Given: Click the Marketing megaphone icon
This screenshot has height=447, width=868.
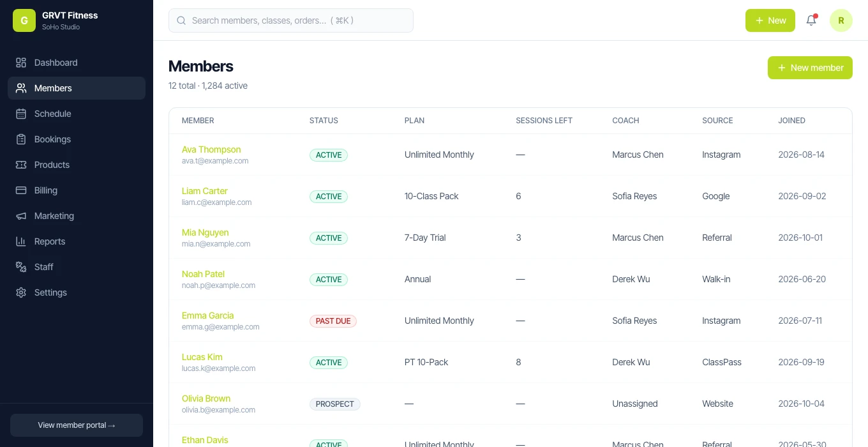Looking at the screenshot, I should click(21, 216).
